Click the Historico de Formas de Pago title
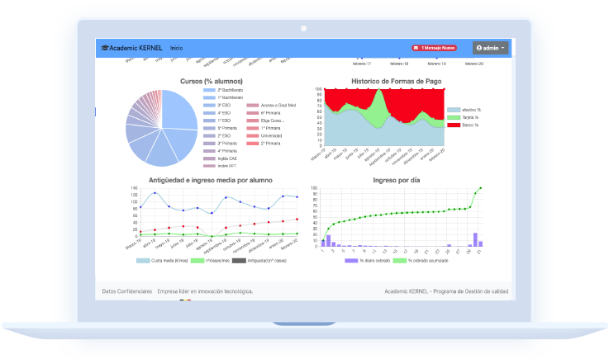Screen dimensions: 609x364 coord(396,81)
